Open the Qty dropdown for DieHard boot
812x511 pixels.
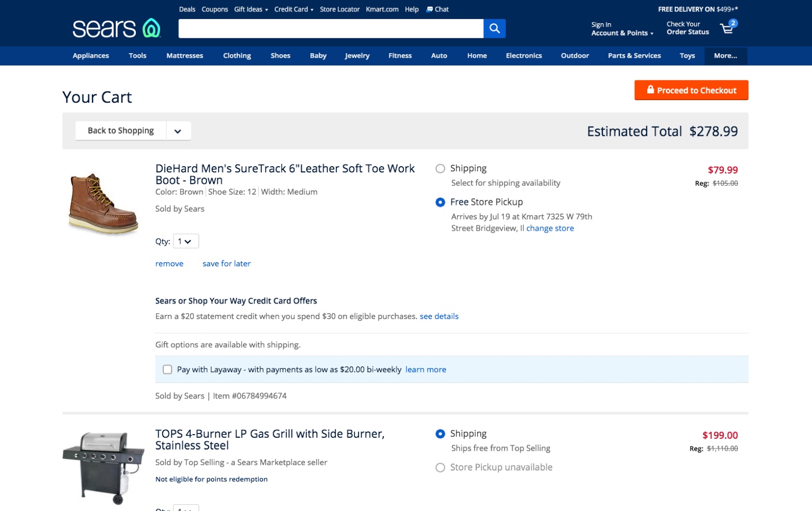pyautogui.click(x=185, y=242)
